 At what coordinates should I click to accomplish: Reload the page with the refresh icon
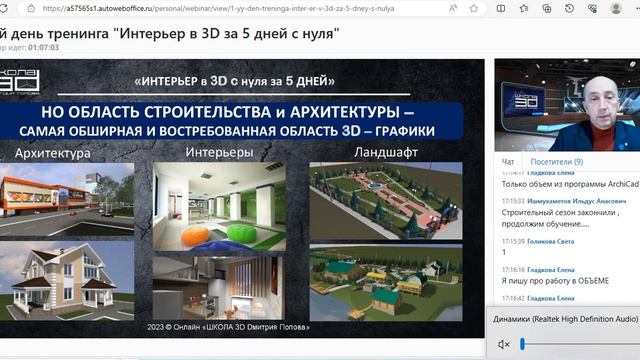coord(4,8)
